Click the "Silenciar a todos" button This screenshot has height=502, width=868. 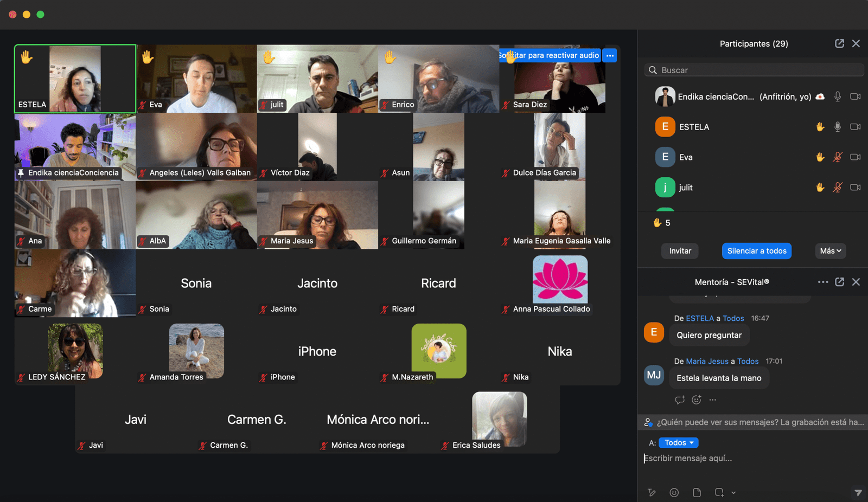(x=756, y=251)
